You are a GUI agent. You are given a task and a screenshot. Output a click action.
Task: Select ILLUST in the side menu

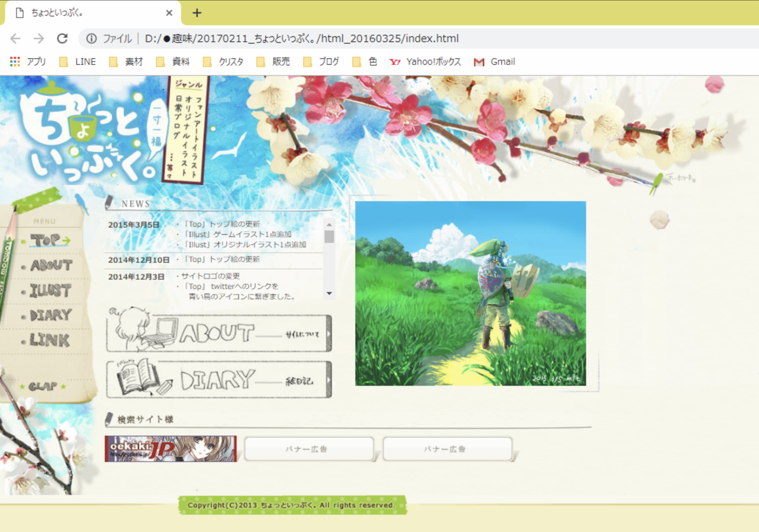(50, 291)
